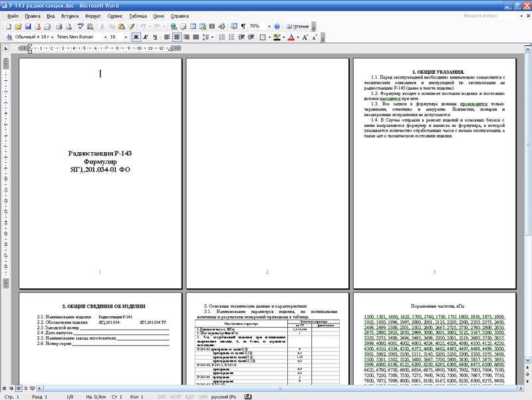Click the Format Painter brush icon
The height and width of the screenshot is (400, 532).
coord(131,27)
